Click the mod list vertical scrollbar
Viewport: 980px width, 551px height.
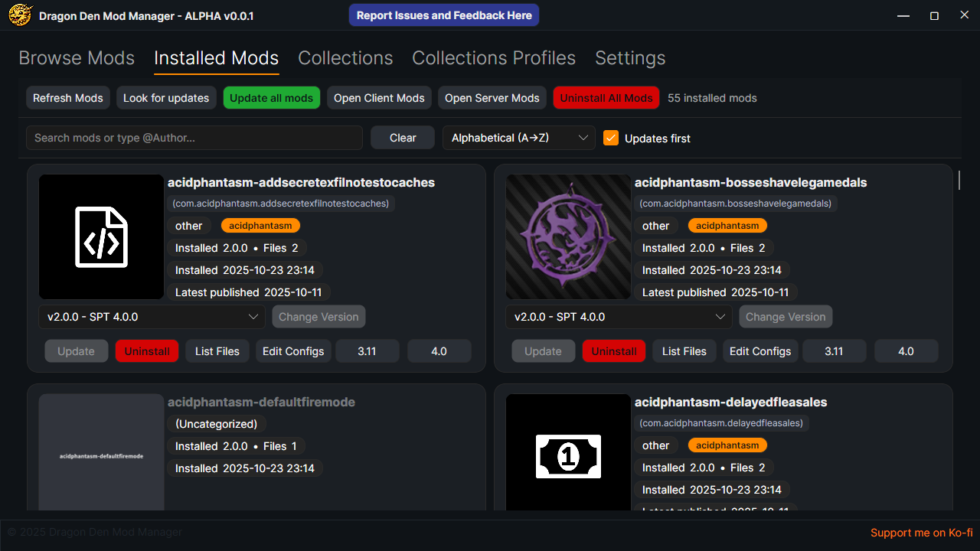tap(959, 181)
